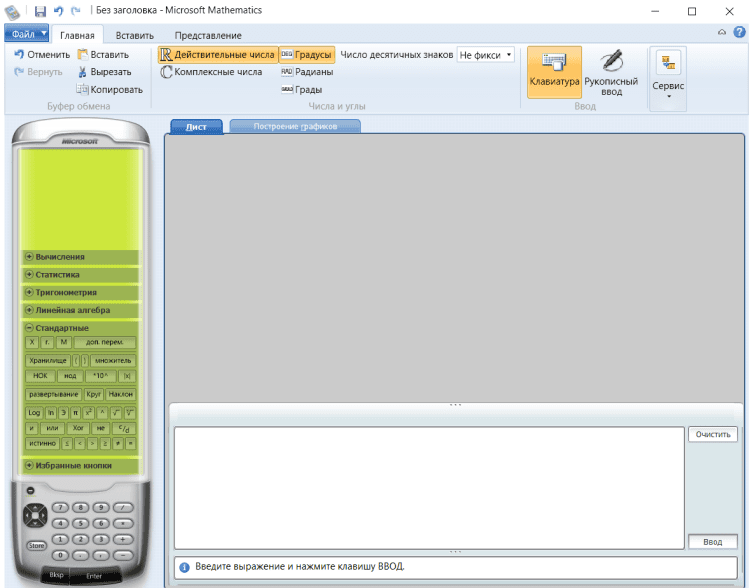Click the less-or-equal ≤ key
750x588 pixels.
click(67, 444)
